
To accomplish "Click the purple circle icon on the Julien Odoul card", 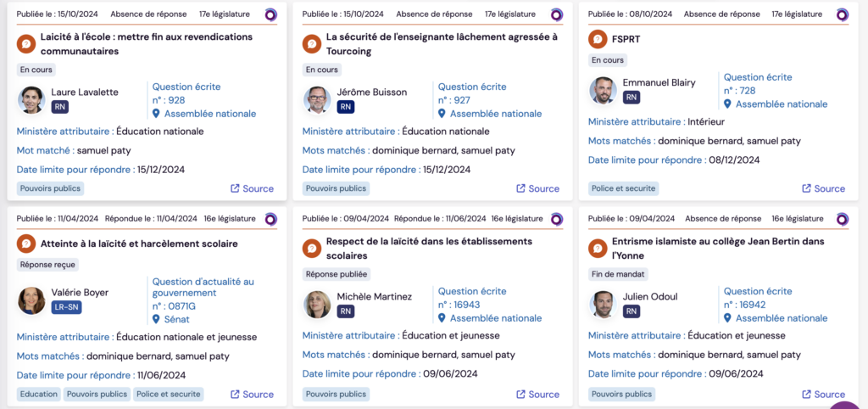I will 843,219.
